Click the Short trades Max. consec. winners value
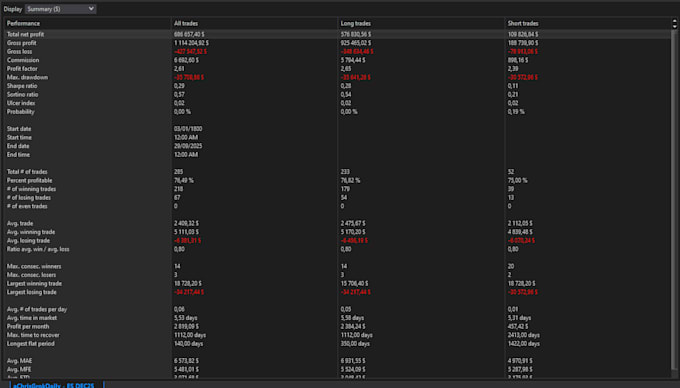The width and height of the screenshot is (680, 388). coord(511,266)
